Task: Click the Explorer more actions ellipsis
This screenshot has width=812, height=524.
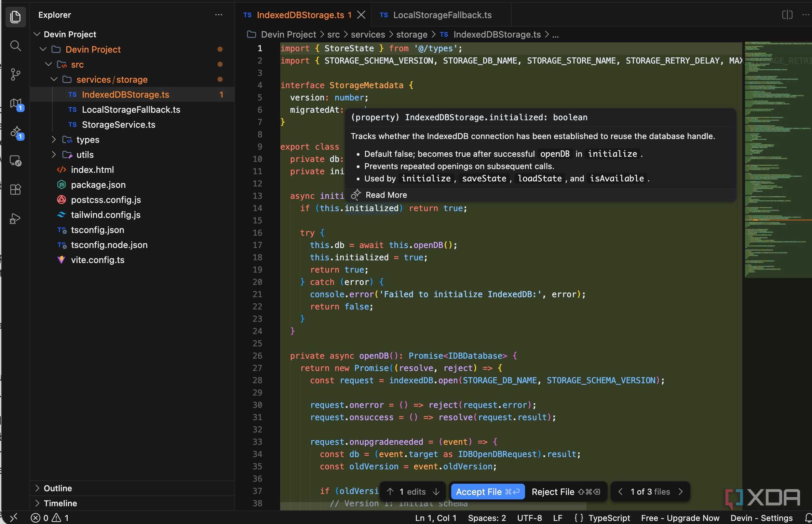Action: 219,15
